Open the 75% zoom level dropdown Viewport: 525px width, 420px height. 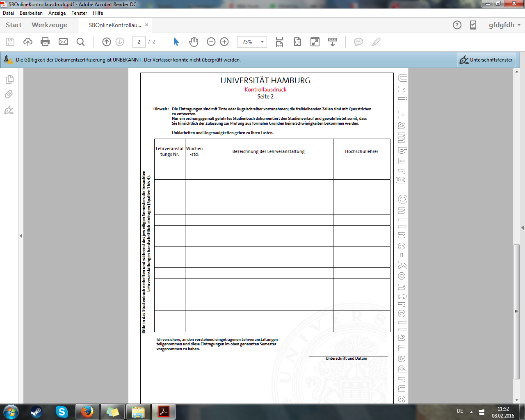(x=262, y=42)
